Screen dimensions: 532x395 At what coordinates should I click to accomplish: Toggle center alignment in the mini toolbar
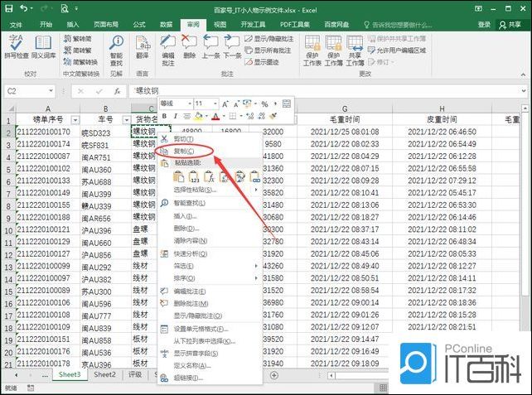pos(186,116)
